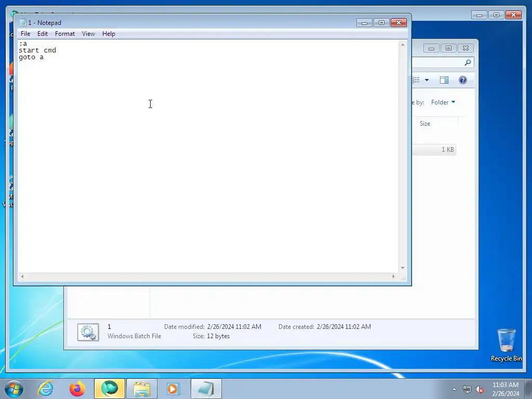Open the View menu in Notepad
Screen dimensions: 532x399
point(88,34)
